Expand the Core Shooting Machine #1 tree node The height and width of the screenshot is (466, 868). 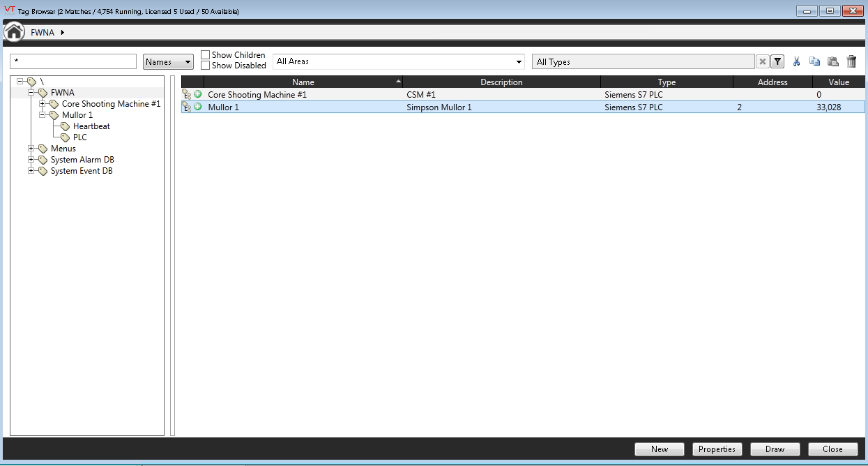pos(43,104)
